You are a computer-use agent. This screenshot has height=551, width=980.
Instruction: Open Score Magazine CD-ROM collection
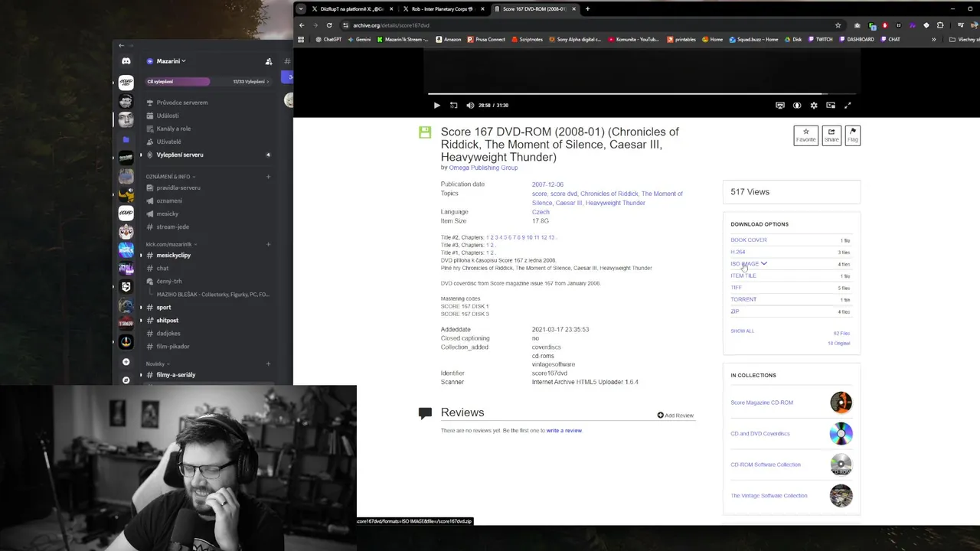762,403
